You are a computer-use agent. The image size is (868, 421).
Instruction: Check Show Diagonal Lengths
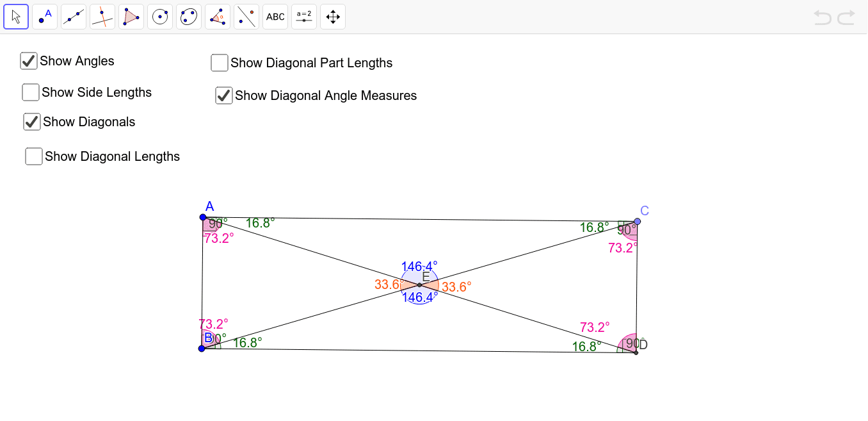[33, 156]
